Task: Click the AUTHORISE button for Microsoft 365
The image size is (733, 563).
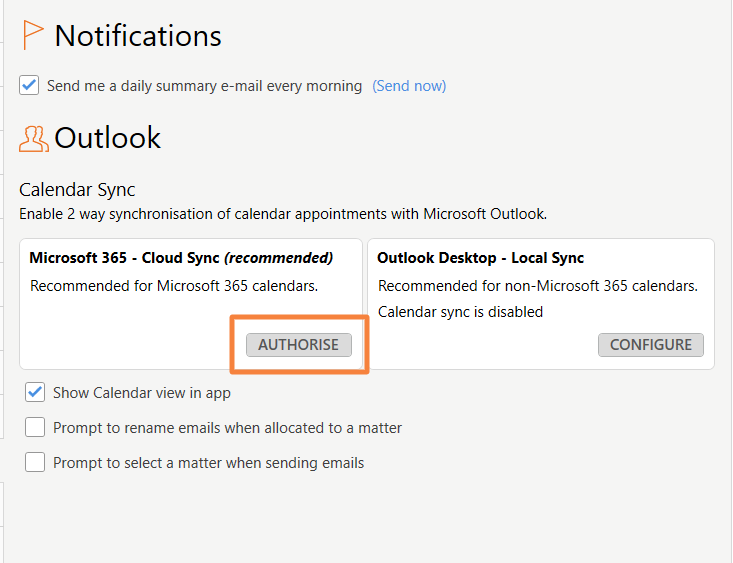Action: (x=299, y=345)
